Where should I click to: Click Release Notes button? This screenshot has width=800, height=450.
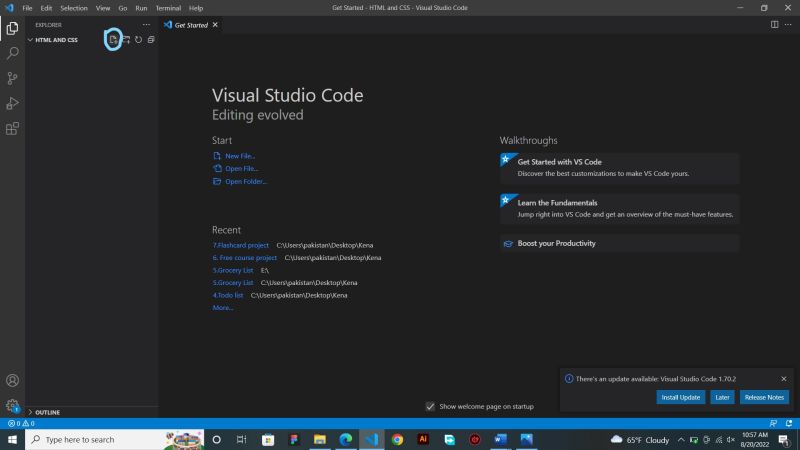pyautogui.click(x=764, y=397)
